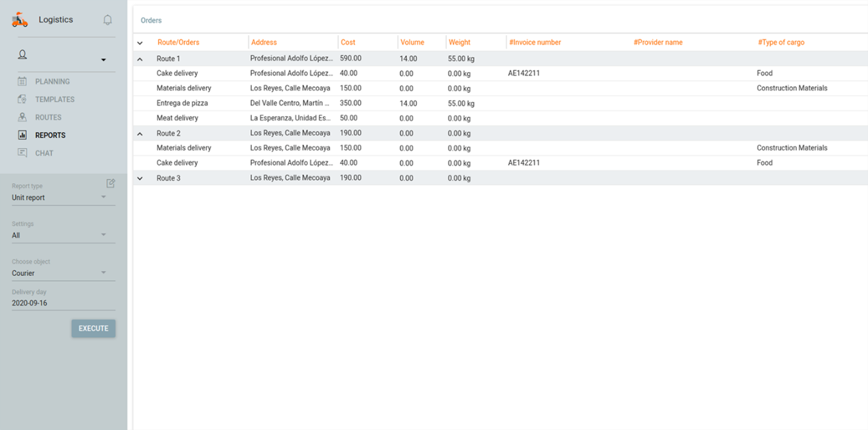The width and height of the screenshot is (868, 430).
Task: Open the Settings dropdown showing All
Action: 63,235
